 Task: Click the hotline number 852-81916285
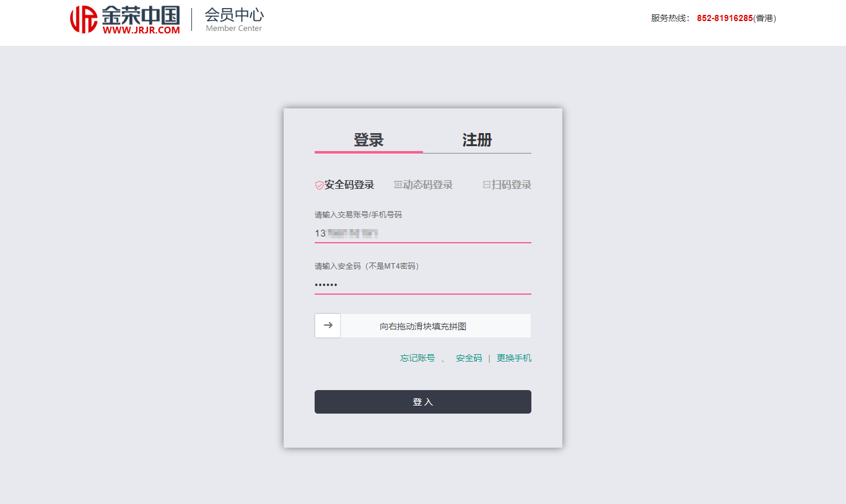point(725,18)
